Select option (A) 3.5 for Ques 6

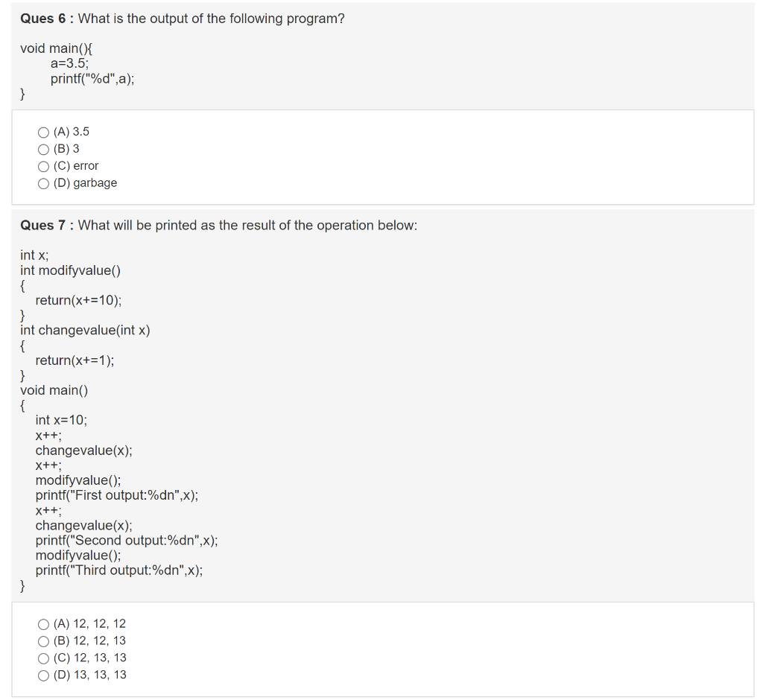43,133
